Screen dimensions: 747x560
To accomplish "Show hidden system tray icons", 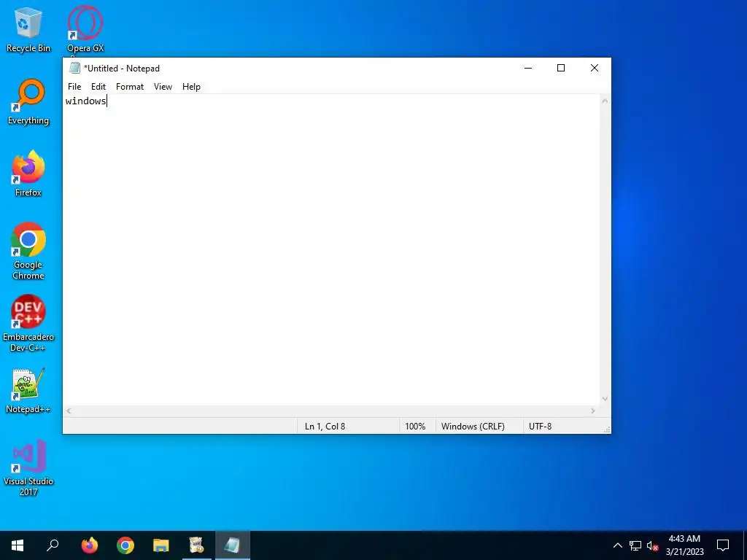I will [x=617, y=545].
